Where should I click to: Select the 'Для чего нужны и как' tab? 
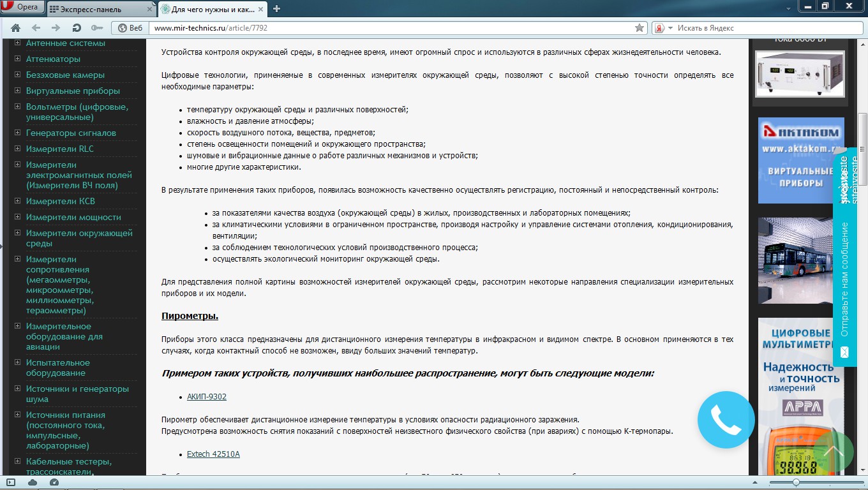[x=213, y=9]
